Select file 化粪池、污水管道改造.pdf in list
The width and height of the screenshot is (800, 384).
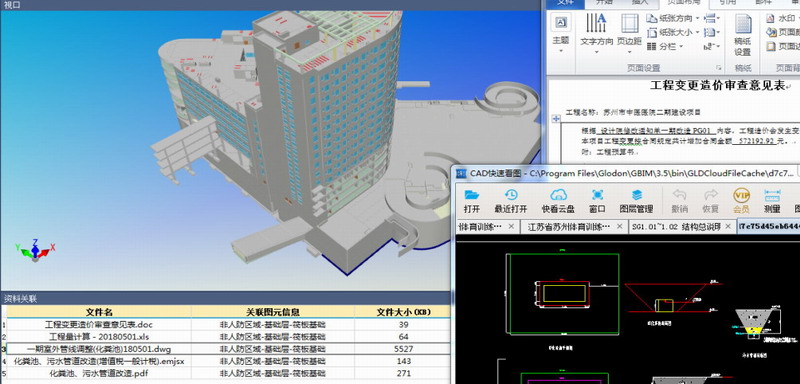226,373
